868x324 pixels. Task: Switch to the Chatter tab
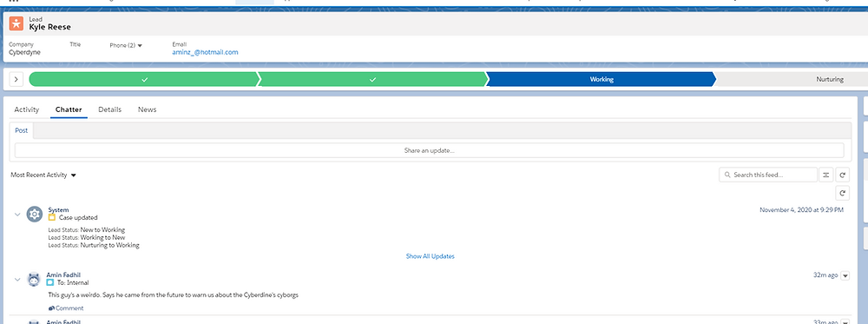[x=69, y=109]
